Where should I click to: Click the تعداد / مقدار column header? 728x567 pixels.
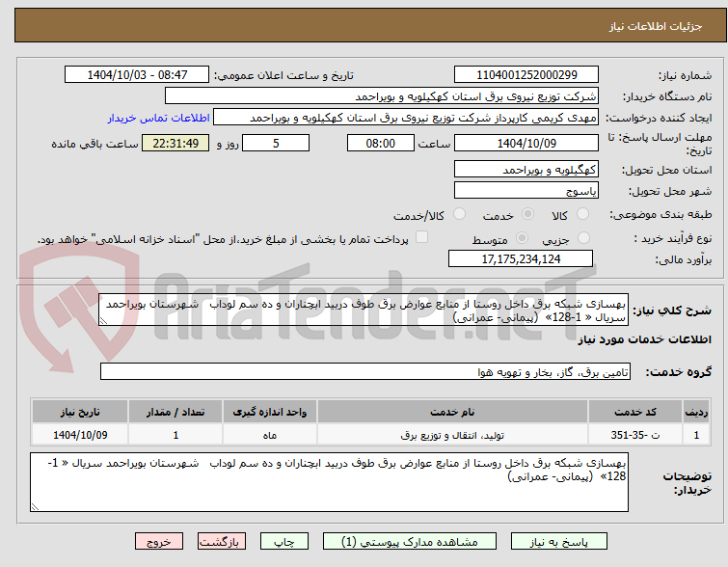175,412
